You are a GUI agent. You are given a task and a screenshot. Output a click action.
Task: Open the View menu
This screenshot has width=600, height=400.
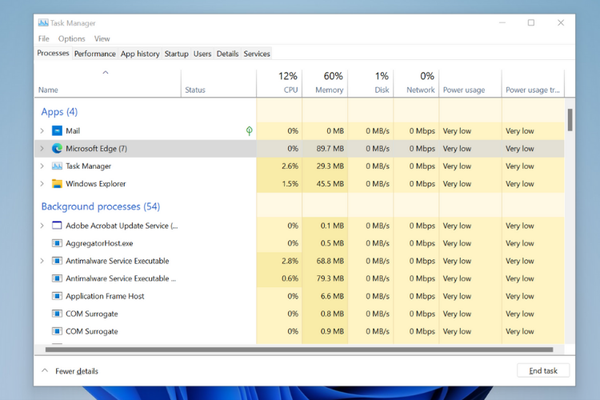click(102, 39)
